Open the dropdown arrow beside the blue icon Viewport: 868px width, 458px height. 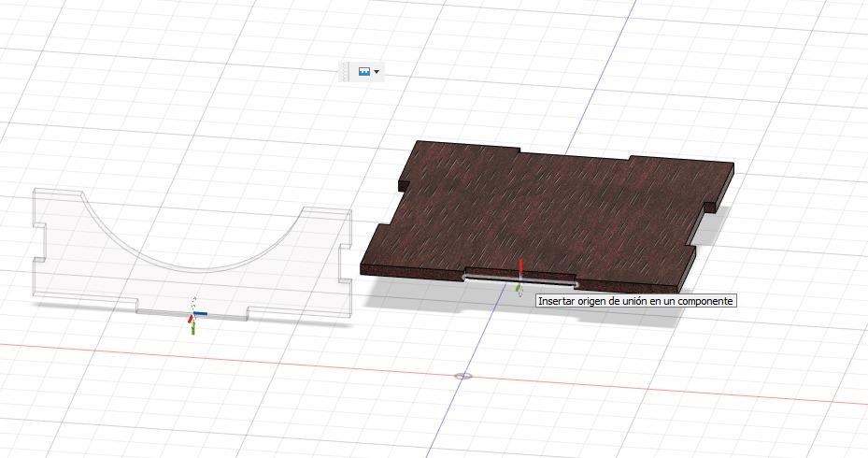(x=377, y=72)
